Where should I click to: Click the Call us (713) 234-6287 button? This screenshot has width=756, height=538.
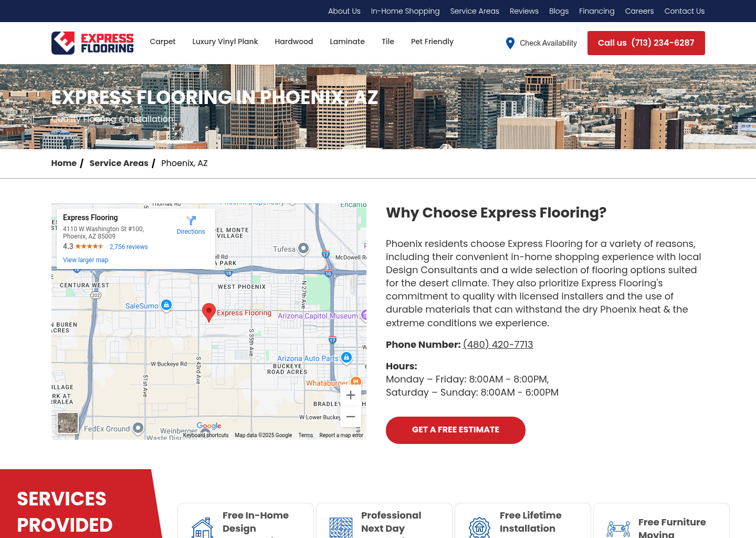coord(646,43)
